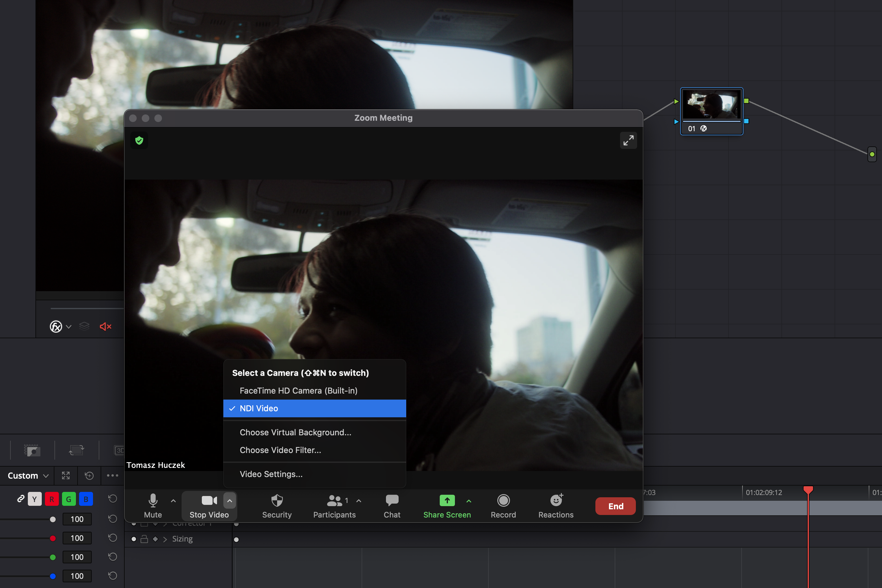Select node 01 thumbnail in node graph
The height and width of the screenshot is (588, 882).
pyautogui.click(x=711, y=105)
